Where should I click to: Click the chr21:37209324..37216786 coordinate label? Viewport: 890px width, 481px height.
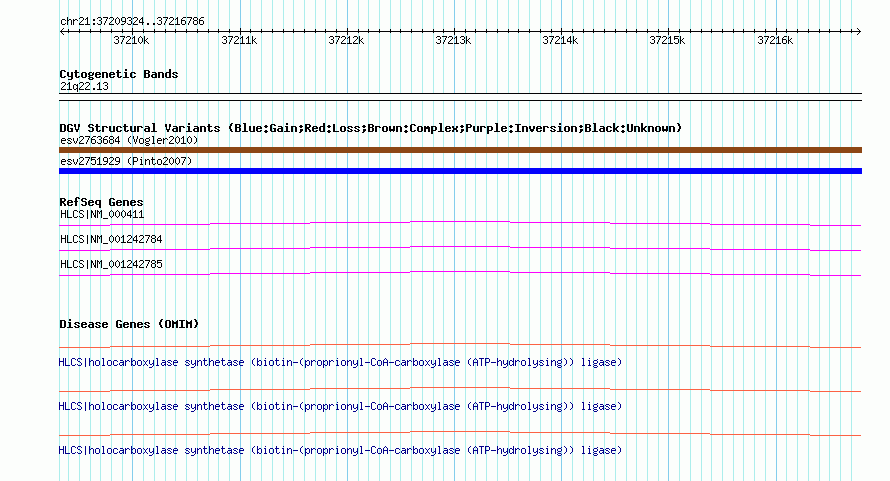pyautogui.click(x=132, y=22)
